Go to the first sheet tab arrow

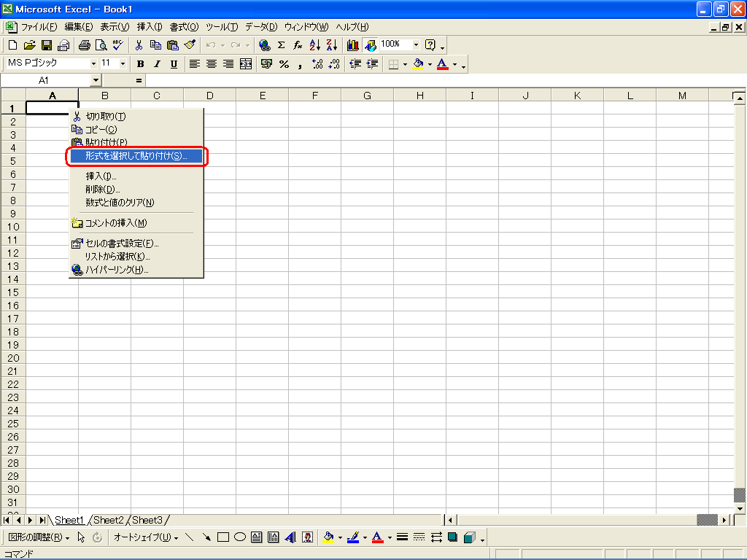pos(7,520)
